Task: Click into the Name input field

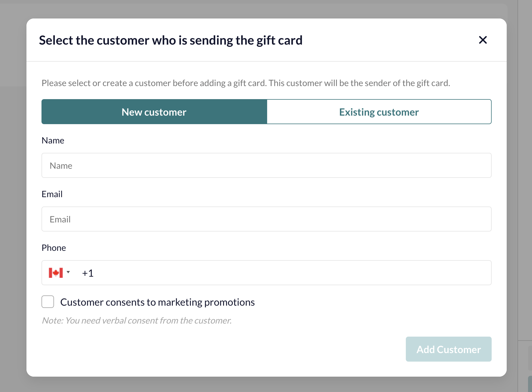Action: (x=266, y=166)
